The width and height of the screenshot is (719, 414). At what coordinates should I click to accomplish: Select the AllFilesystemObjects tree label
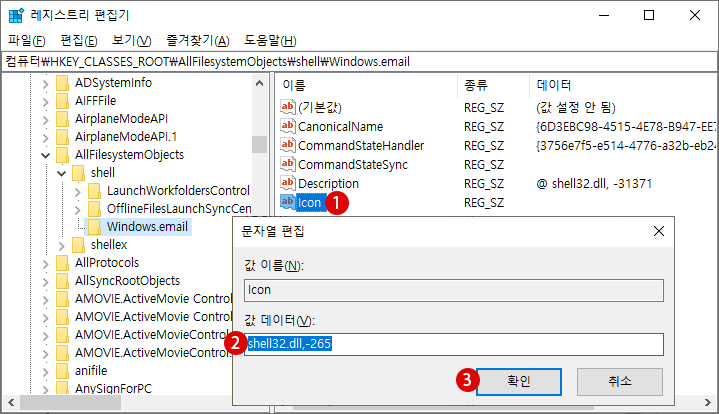(x=129, y=155)
